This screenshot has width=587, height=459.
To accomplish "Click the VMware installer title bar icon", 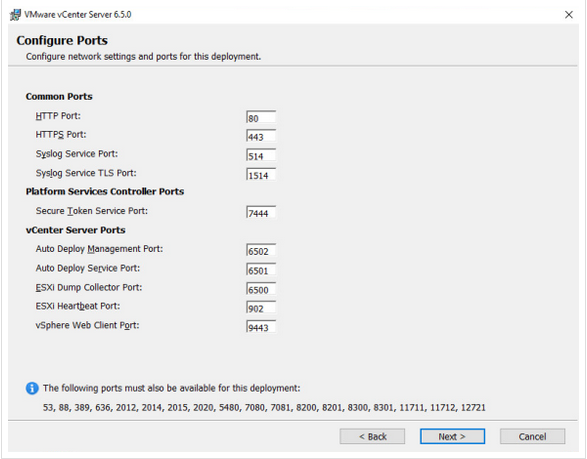I will [x=15, y=15].
